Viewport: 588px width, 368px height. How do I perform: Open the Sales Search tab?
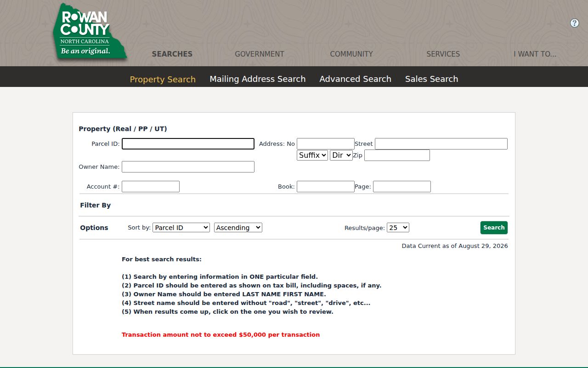pyautogui.click(x=431, y=79)
